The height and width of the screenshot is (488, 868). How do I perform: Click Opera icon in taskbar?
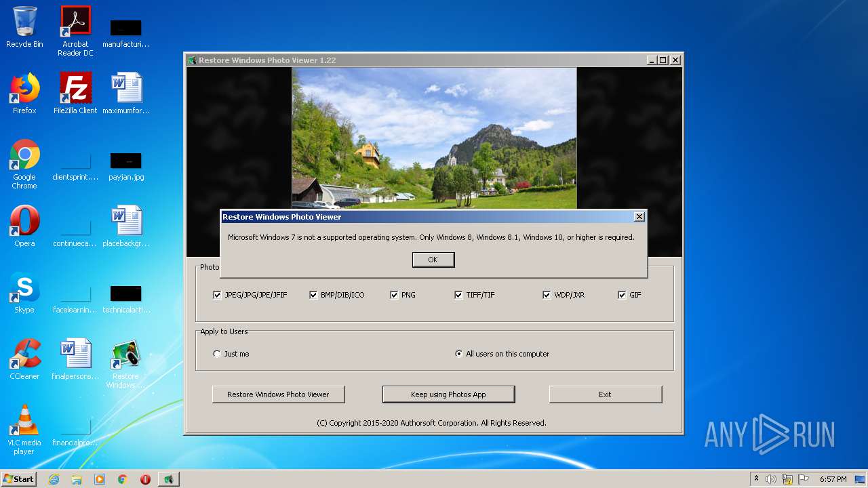pos(145,479)
